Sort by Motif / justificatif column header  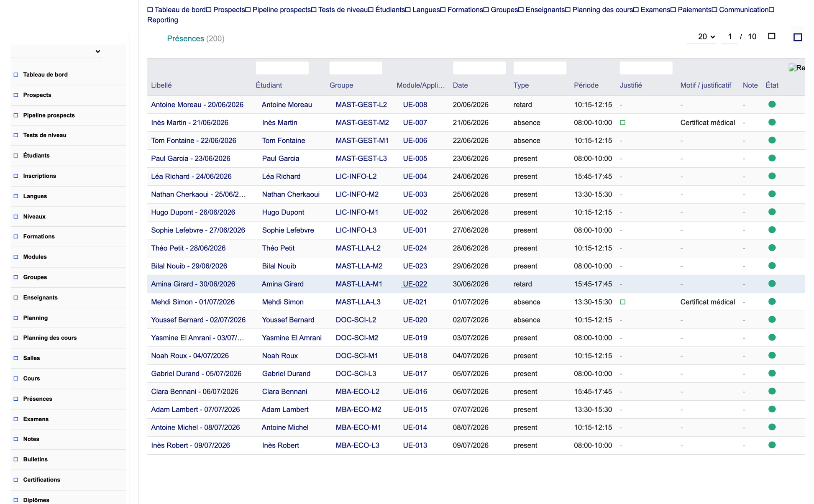[x=706, y=85]
